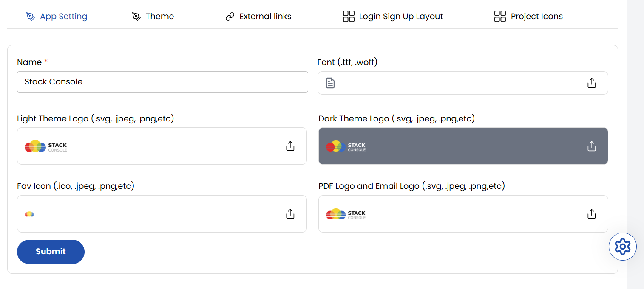Click the document file icon in Font field

(330, 83)
